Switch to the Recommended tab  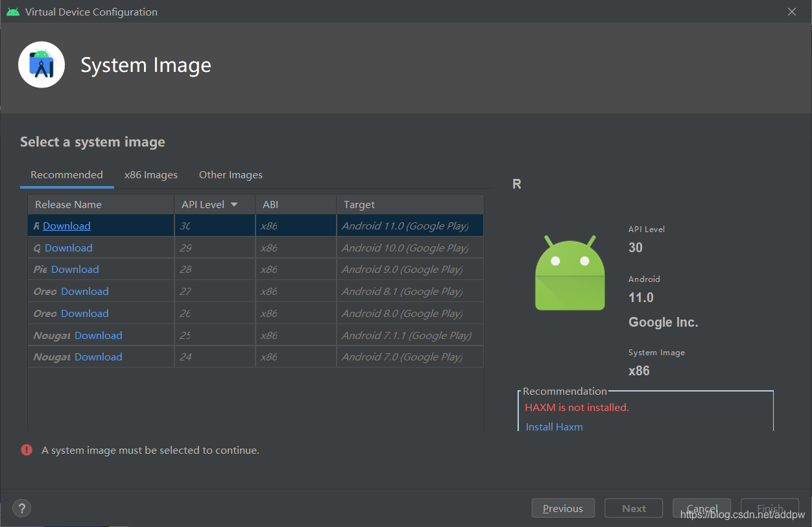67,175
